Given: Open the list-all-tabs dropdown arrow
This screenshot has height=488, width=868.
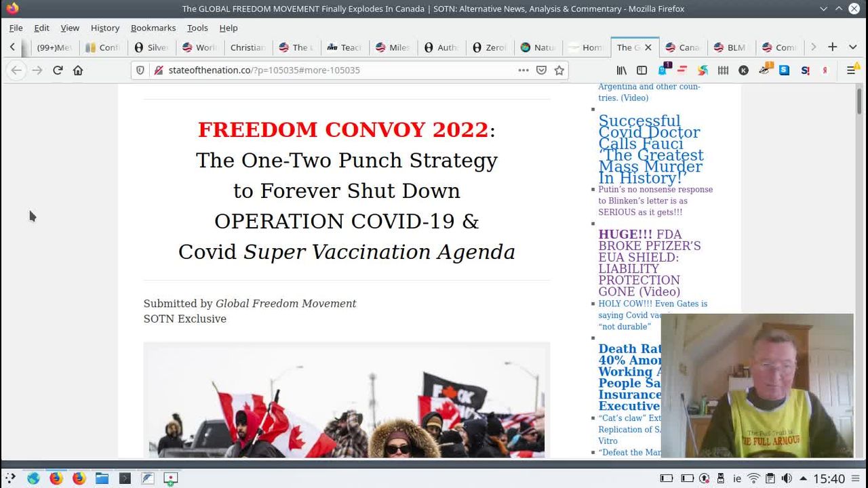Looking at the screenshot, I should [852, 47].
